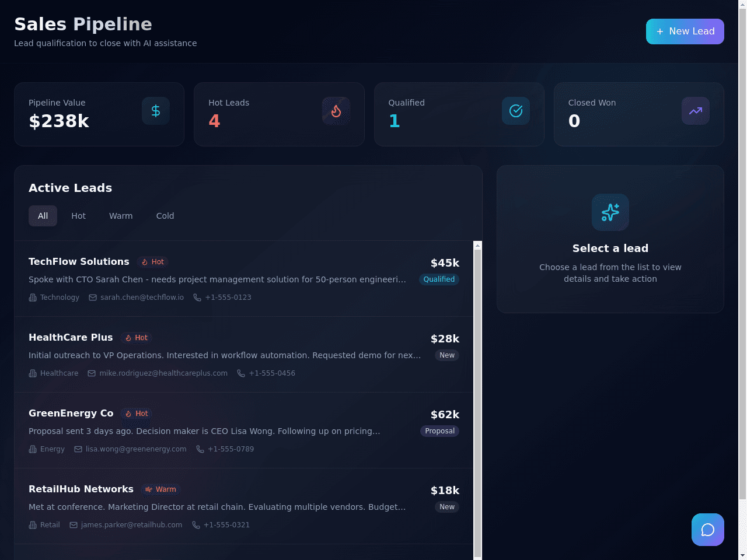Click the Hot badge on GreenEnergy Co
This screenshot has width=747, height=560.
[137, 414]
